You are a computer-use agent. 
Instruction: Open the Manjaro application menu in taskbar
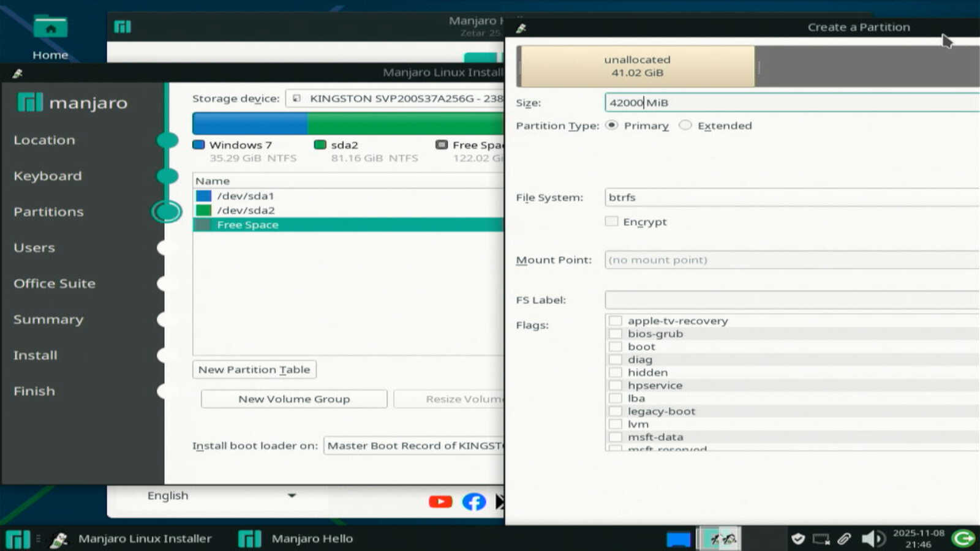(x=18, y=539)
